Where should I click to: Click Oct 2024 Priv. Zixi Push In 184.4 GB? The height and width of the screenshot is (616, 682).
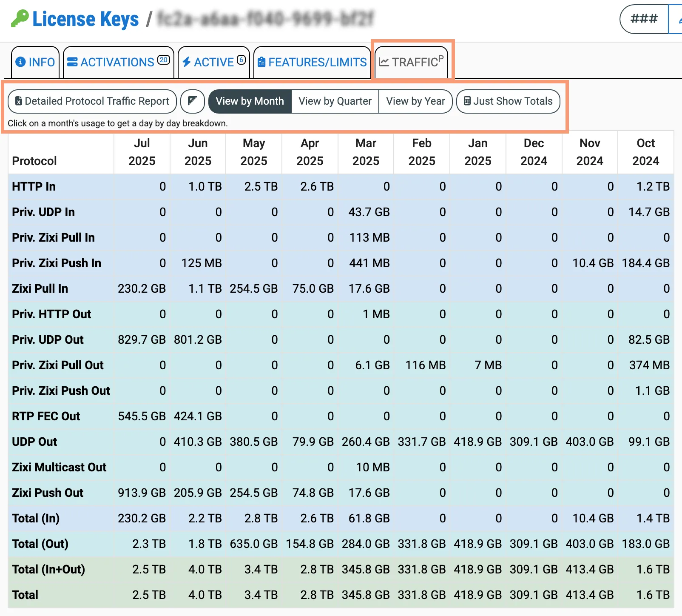click(645, 263)
